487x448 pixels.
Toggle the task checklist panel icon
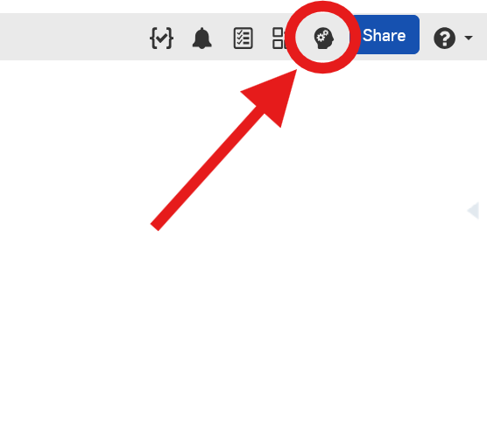click(243, 38)
